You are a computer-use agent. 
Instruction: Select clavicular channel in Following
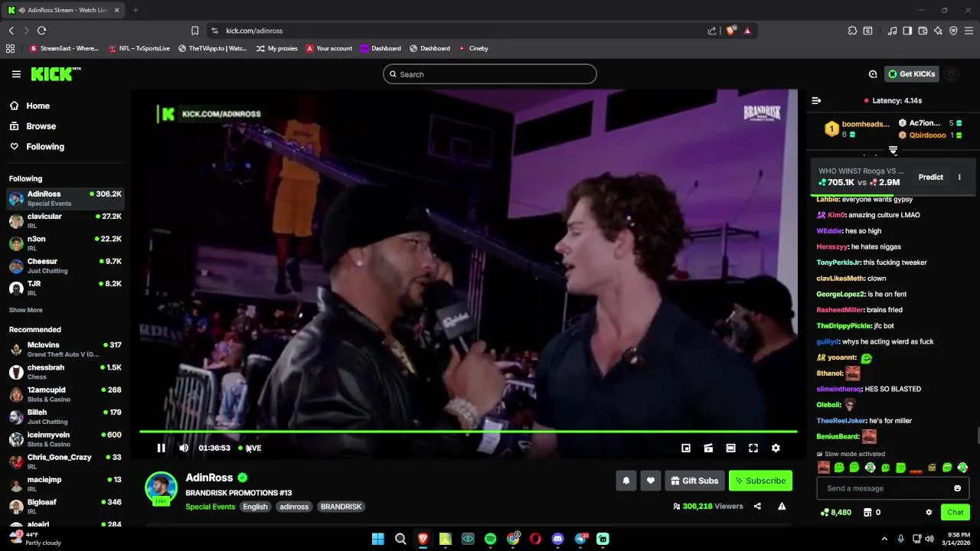coord(65,221)
